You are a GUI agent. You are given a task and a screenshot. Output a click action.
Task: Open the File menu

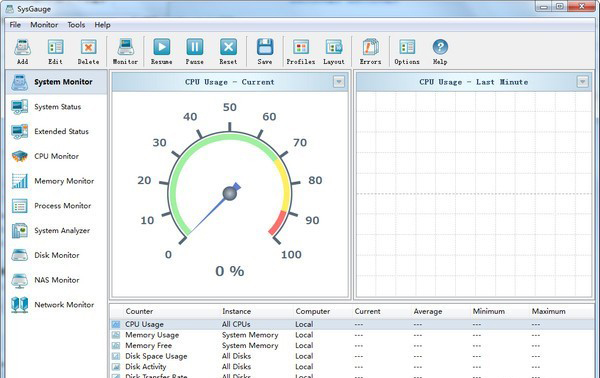(x=15, y=25)
